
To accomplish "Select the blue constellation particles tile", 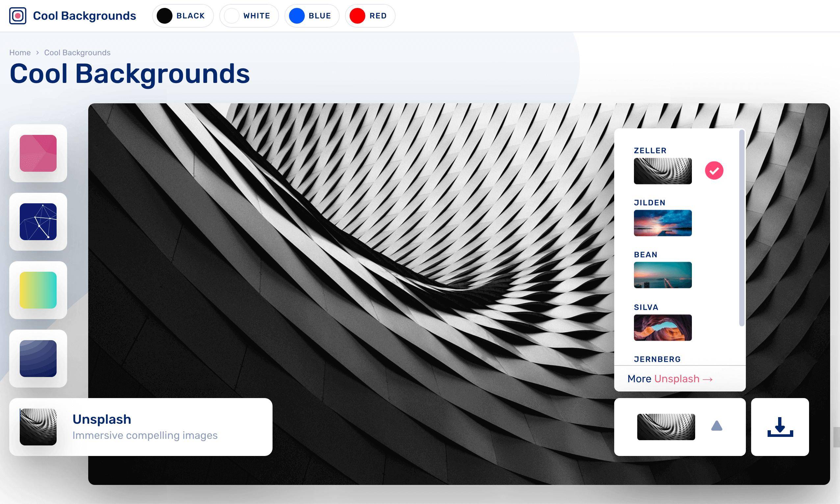I will 38,222.
